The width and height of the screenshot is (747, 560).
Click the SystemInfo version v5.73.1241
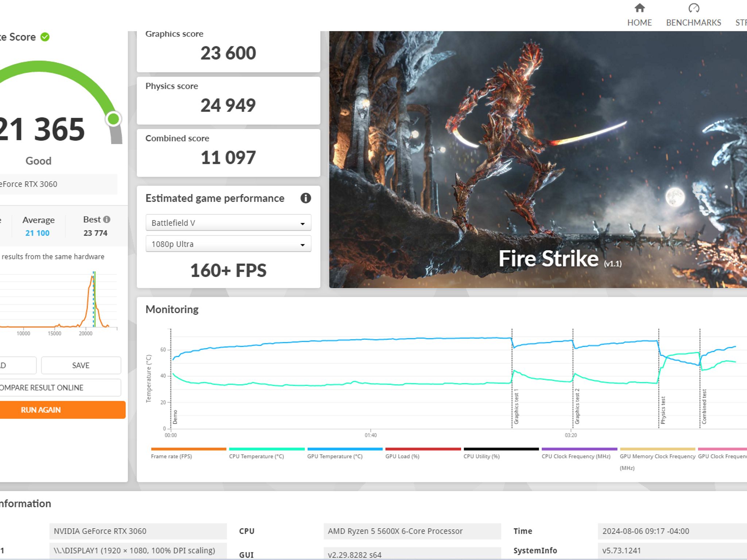point(672,551)
